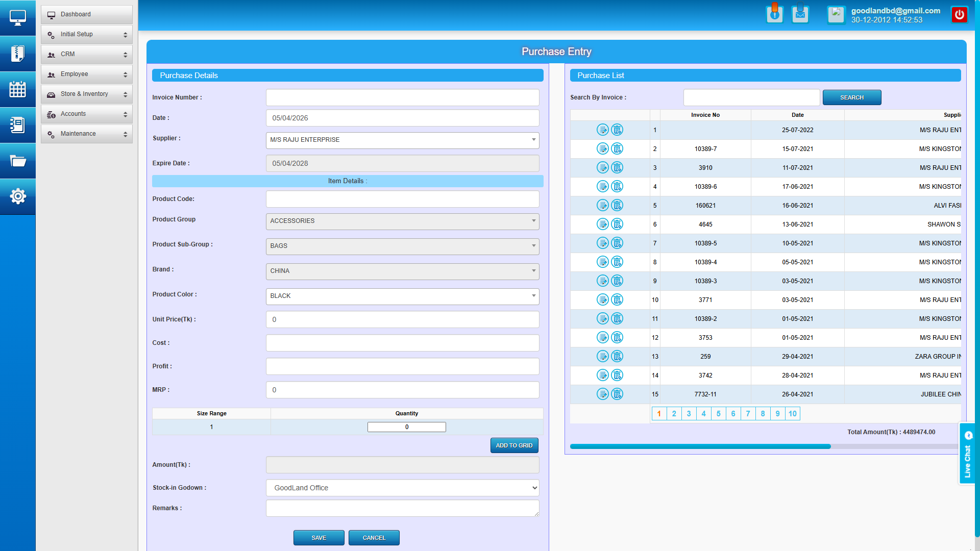Image resolution: width=980 pixels, height=551 pixels.
Task: Open the mail envelope icon in the header
Action: (x=800, y=14)
